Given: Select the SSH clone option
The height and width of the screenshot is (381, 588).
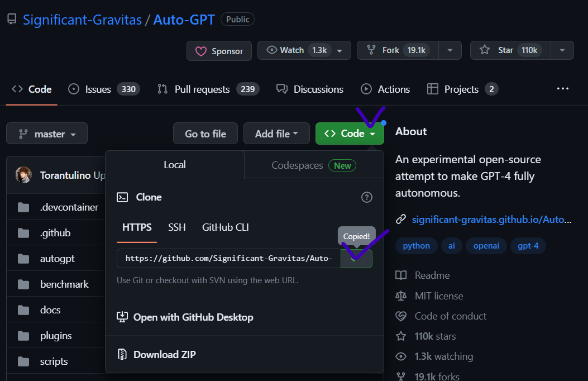Looking at the screenshot, I should pos(176,227).
